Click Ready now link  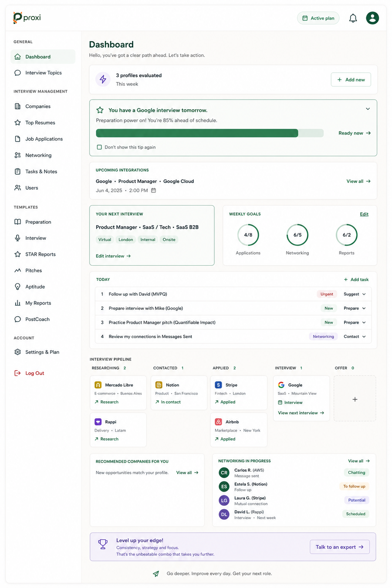355,133
